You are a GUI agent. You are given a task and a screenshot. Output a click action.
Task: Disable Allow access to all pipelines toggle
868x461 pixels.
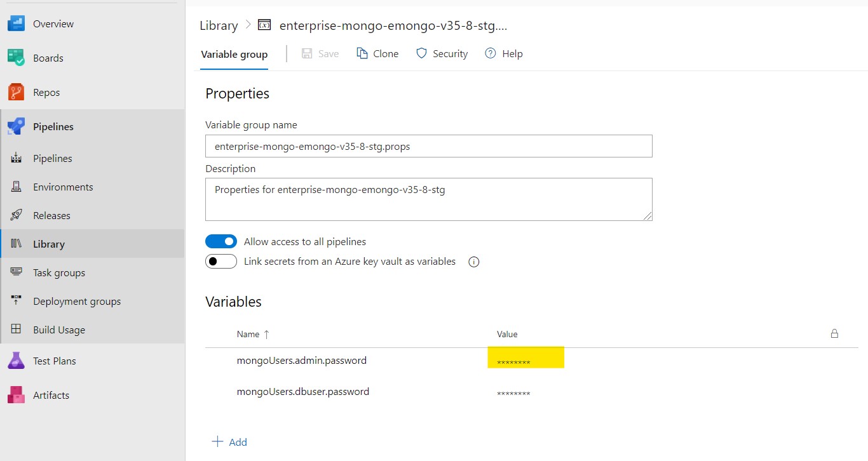pos(221,241)
